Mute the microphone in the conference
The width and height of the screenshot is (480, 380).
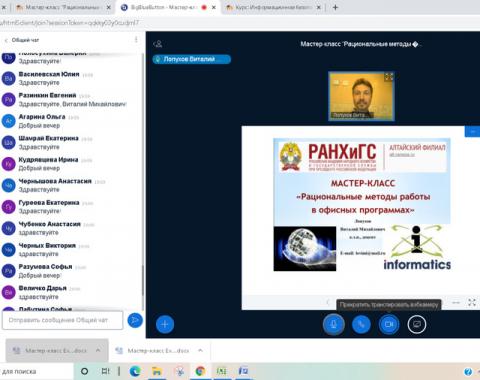[333, 324]
